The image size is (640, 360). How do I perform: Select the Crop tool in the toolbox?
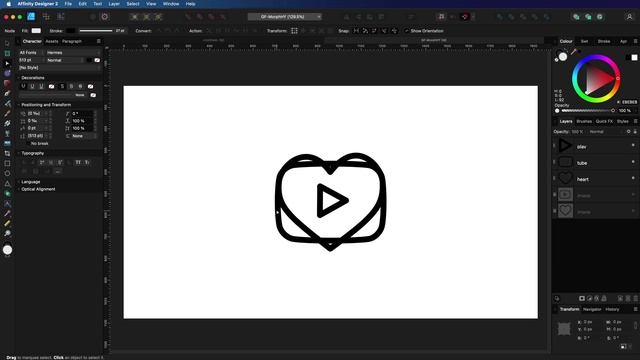(7, 153)
